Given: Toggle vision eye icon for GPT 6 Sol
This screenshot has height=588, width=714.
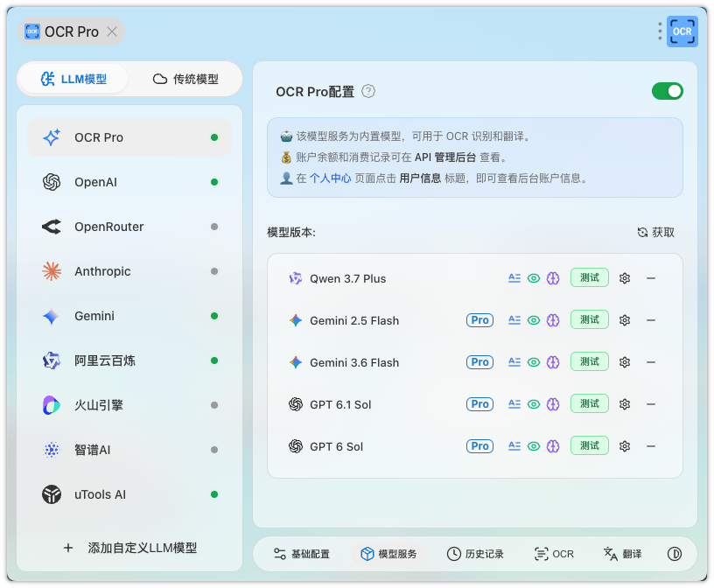Looking at the screenshot, I should coord(533,446).
